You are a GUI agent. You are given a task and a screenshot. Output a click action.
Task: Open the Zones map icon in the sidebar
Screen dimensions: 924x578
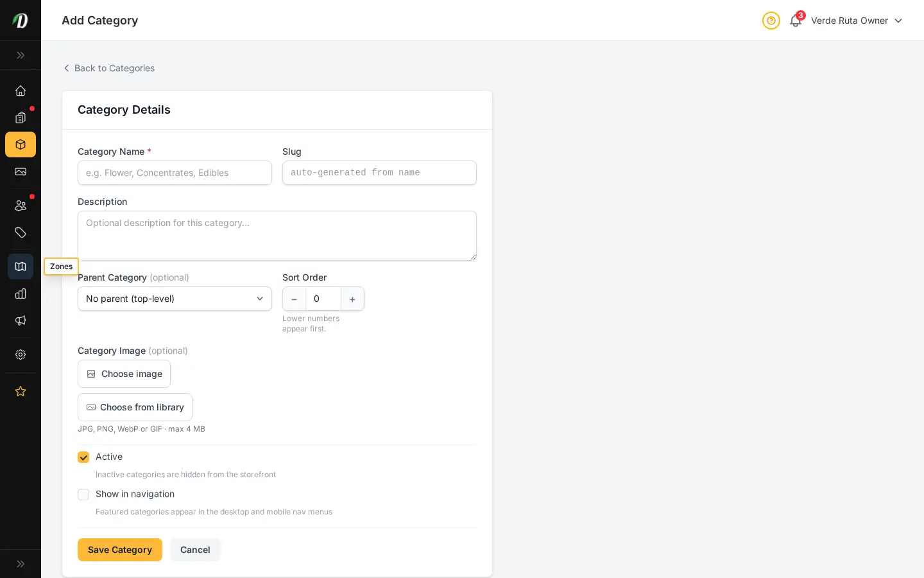pos(21,267)
